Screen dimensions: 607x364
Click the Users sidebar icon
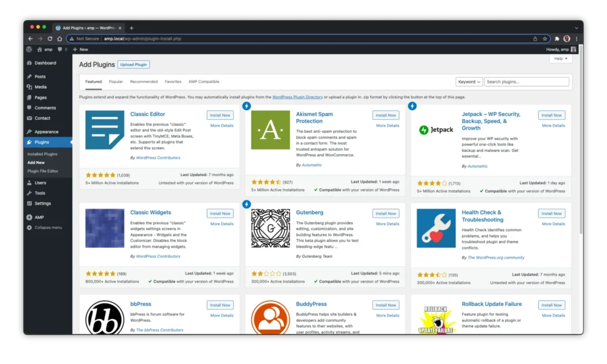(x=30, y=183)
